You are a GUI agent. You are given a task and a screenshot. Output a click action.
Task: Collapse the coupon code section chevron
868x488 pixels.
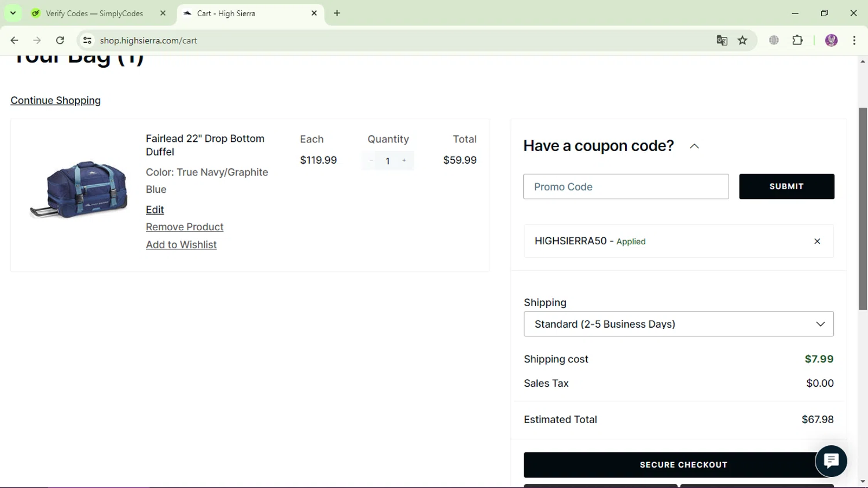[x=694, y=146]
